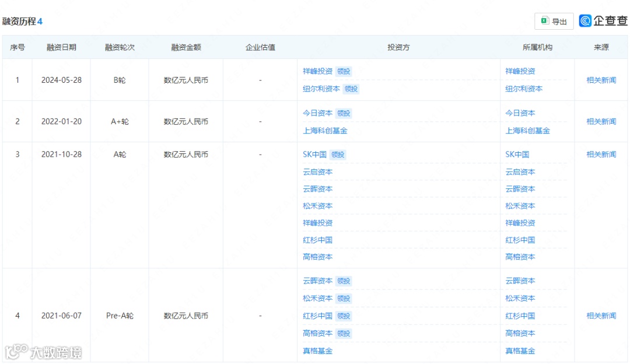Screen dimensions: 630x364
Task: Click date cell 2021-06-07
Action: click(x=61, y=316)
